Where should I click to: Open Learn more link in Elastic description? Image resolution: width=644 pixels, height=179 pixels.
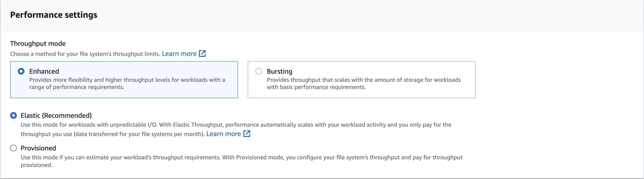pyautogui.click(x=223, y=134)
